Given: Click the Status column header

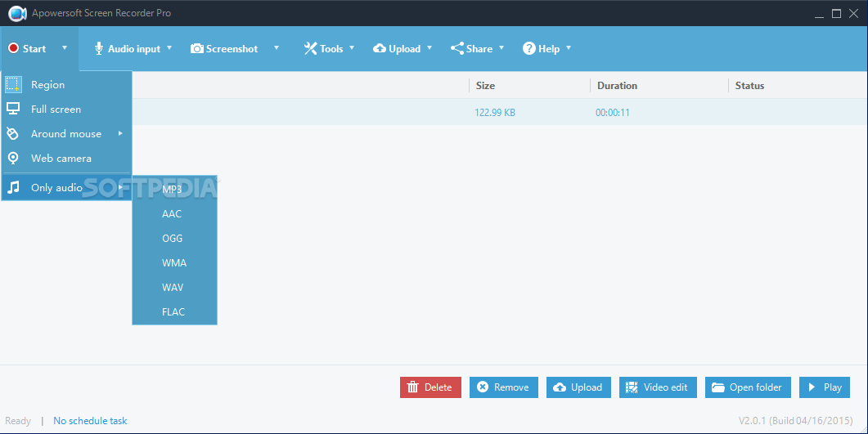Looking at the screenshot, I should pos(749,86).
